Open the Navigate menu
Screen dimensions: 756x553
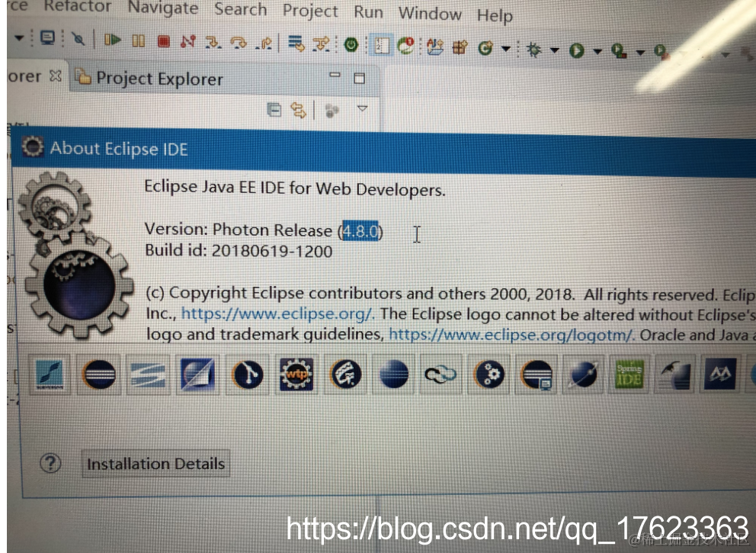pyautogui.click(x=163, y=8)
